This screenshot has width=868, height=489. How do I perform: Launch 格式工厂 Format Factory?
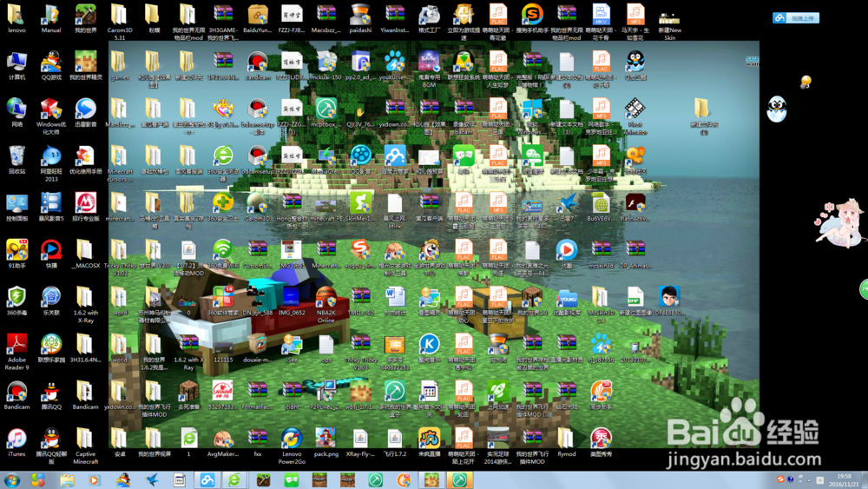pyautogui.click(x=429, y=15)
